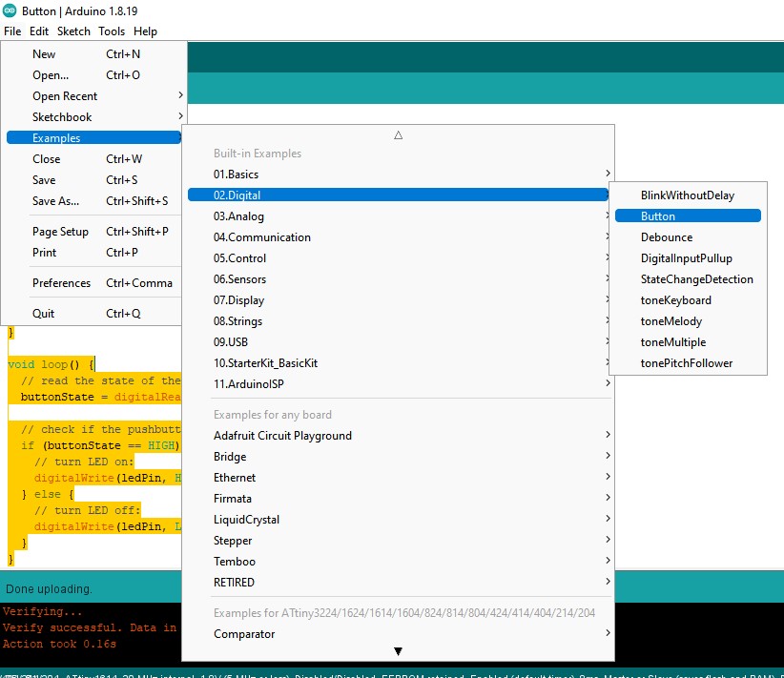The image size is (784, 678).
Task: Select Open... in the File menu
Action: pos(94,75)
